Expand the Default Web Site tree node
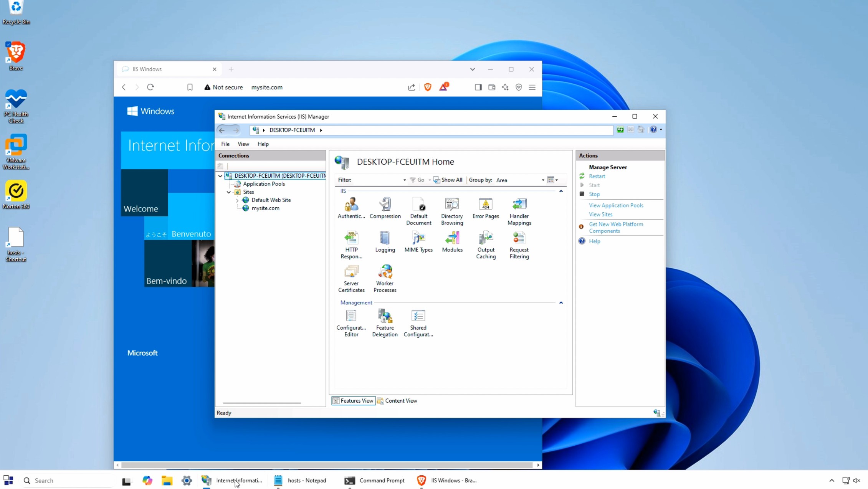 (x=237, y=200)
